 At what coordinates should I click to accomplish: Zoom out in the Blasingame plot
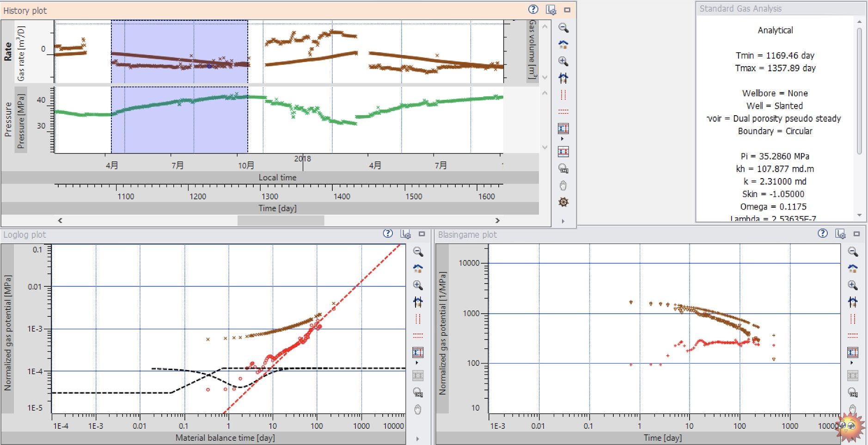[x=853, y=252]
